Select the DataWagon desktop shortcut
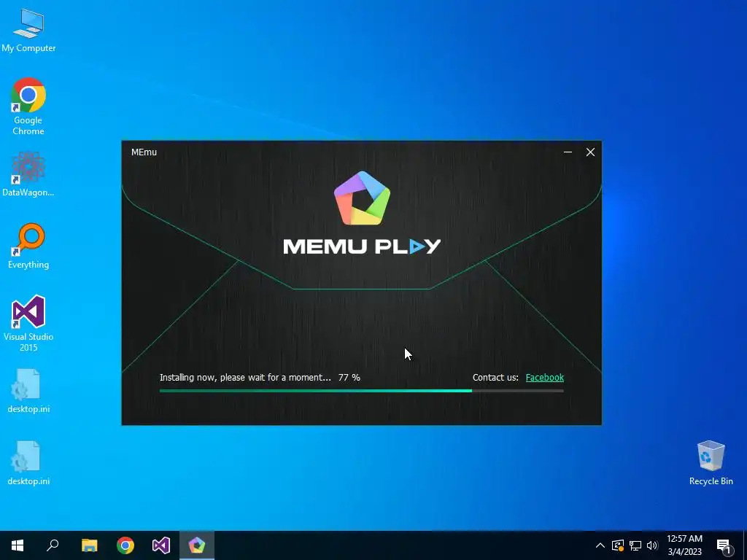747x560 pixels. [x=28, y=174]
